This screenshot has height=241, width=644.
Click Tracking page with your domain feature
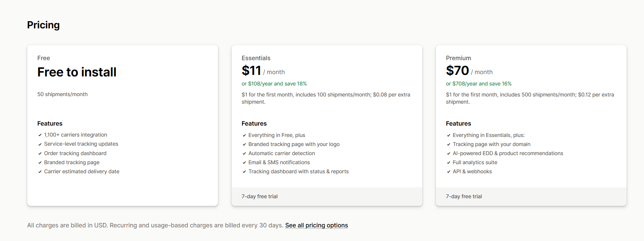click(x=492, y=144)
